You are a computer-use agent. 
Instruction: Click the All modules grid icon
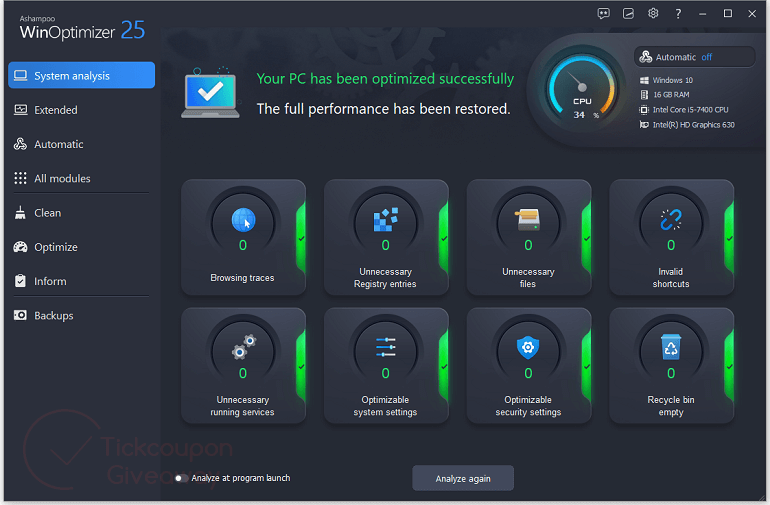(x=20, y=178)
